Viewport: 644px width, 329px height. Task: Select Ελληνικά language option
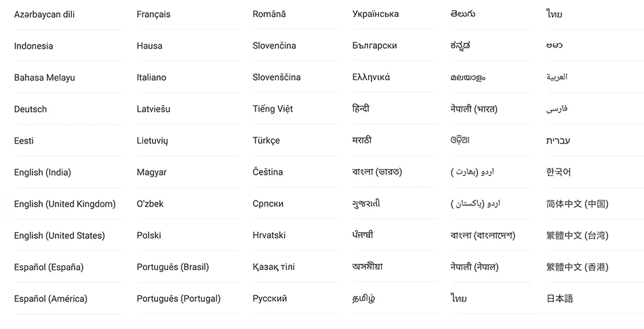(371, 77)
